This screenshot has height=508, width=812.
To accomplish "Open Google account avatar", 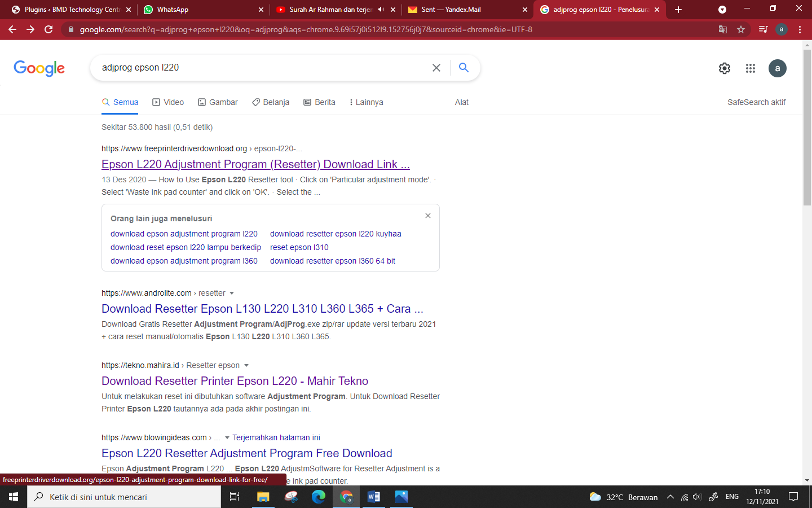I will coord(778,68).
